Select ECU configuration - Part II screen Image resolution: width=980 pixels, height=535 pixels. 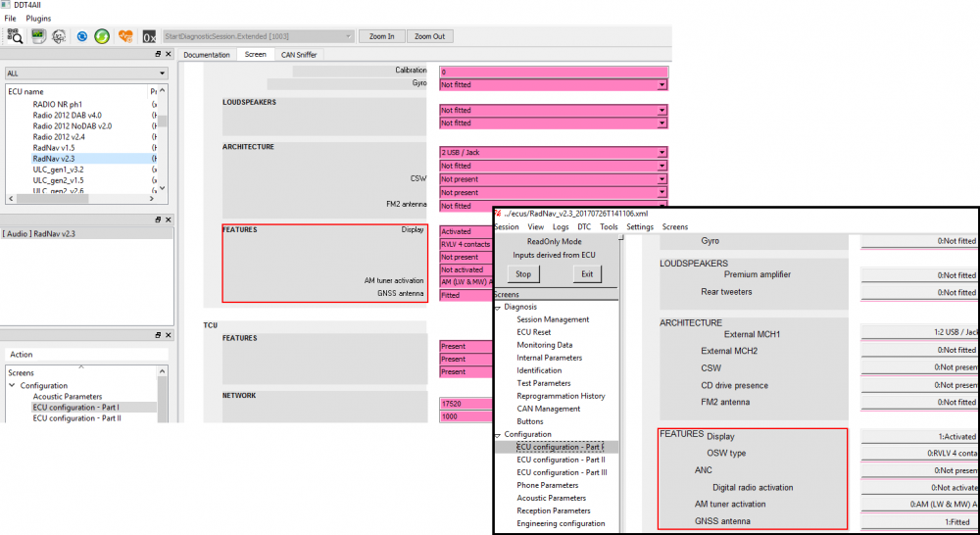(x=76, y=418)
